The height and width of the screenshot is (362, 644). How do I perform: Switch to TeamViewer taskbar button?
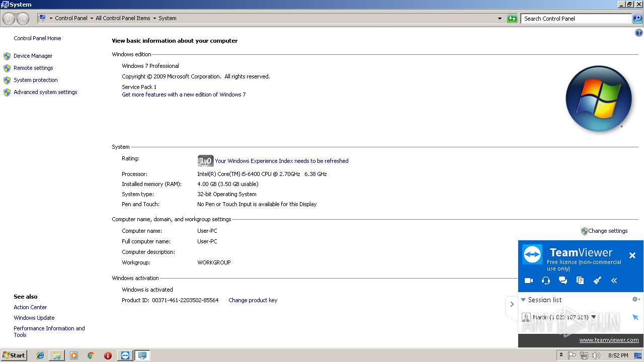pos(125,355)
